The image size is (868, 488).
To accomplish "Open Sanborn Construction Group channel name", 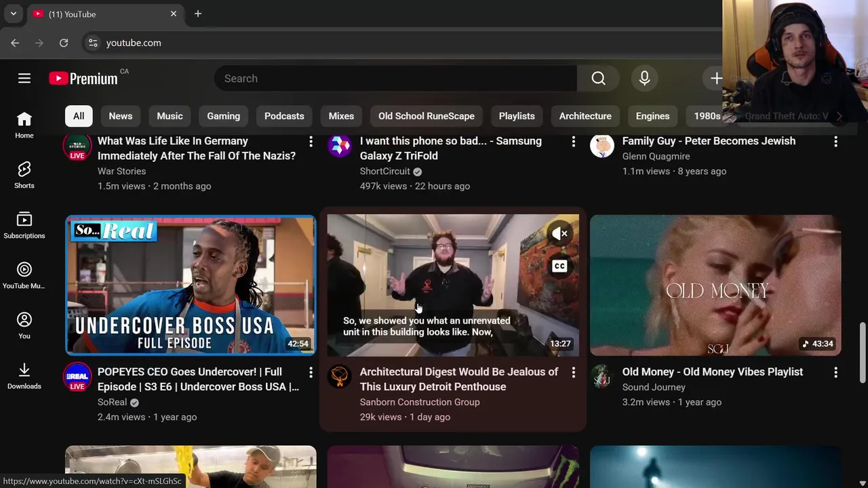I will coord(420,402).
